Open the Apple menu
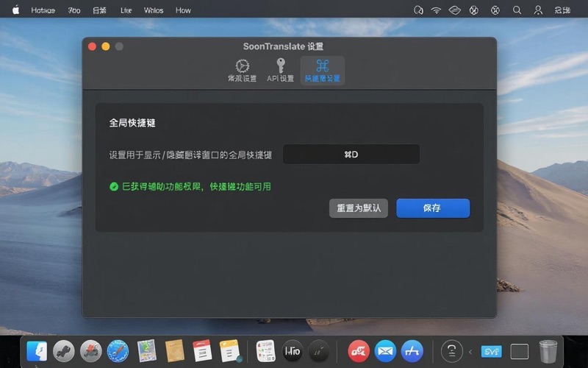 point(15,10)
